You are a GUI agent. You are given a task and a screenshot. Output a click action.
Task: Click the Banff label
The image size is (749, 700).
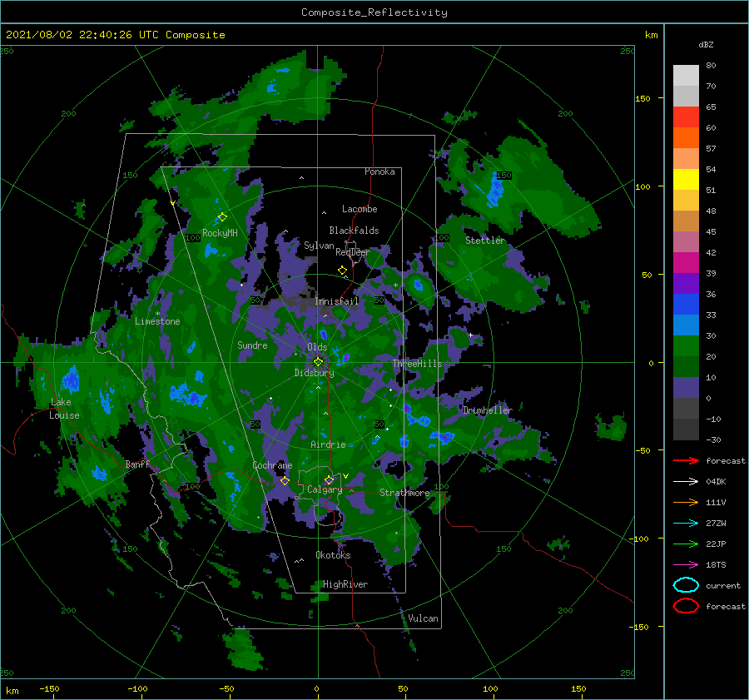click(137, 464)
